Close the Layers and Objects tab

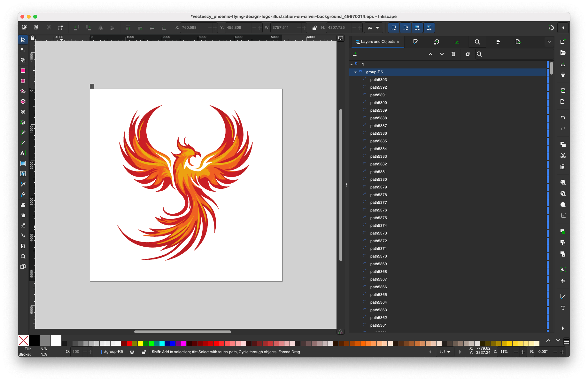pyautogui.click(x=398, y=42)
